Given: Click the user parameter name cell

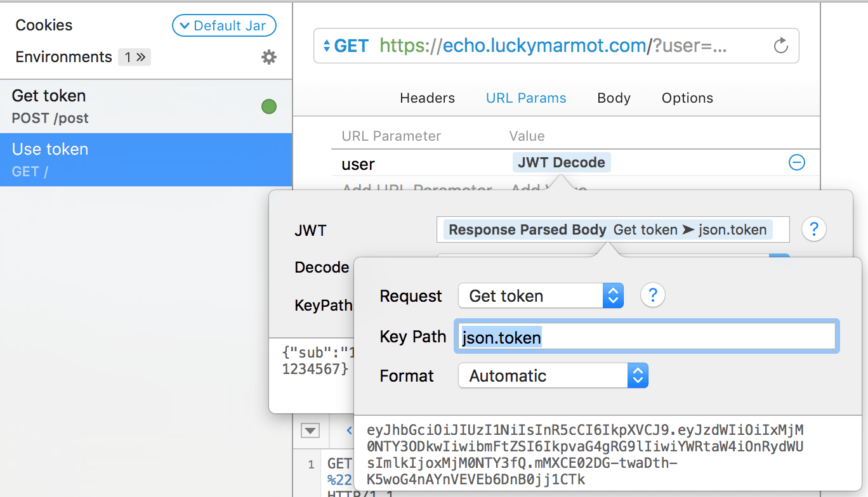Looking at the screenshot, I should click(x=358, y=164).
